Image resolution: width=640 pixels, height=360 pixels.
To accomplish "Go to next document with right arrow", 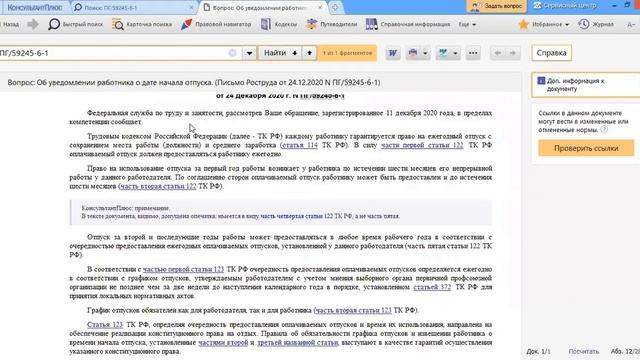I will (x=513, y=53).
